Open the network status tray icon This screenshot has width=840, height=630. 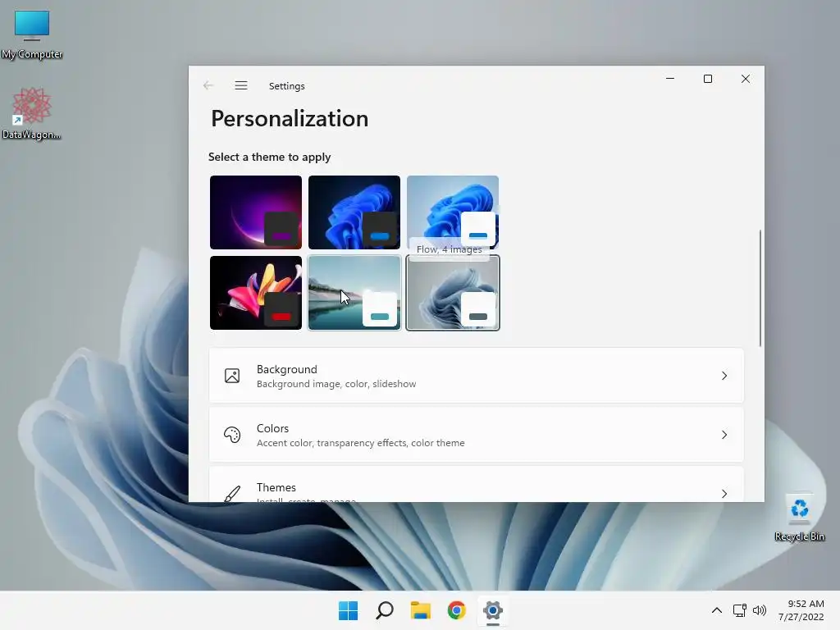(740, 610)
